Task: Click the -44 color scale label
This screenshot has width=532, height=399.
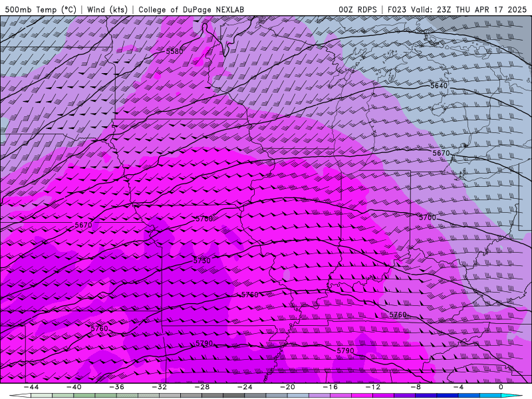Action: tap(31, 387)
